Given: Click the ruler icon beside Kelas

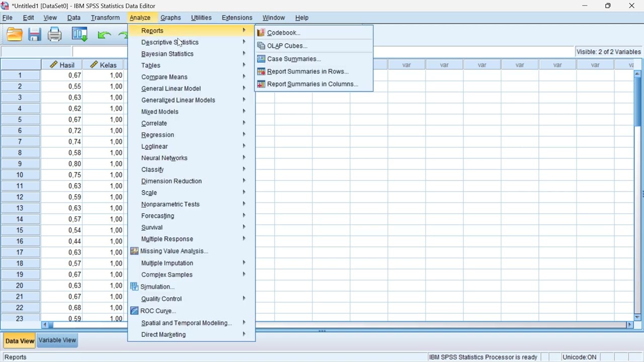Looking at the screenshot, I should click(94, 65).
